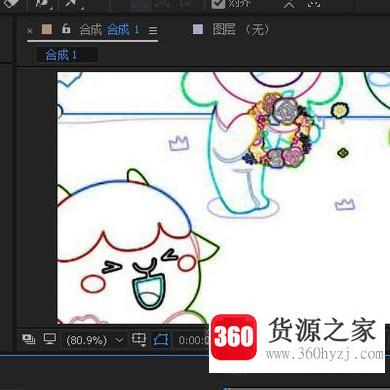
Task: Click the primary viewer monitor icon
Action: 50,339
